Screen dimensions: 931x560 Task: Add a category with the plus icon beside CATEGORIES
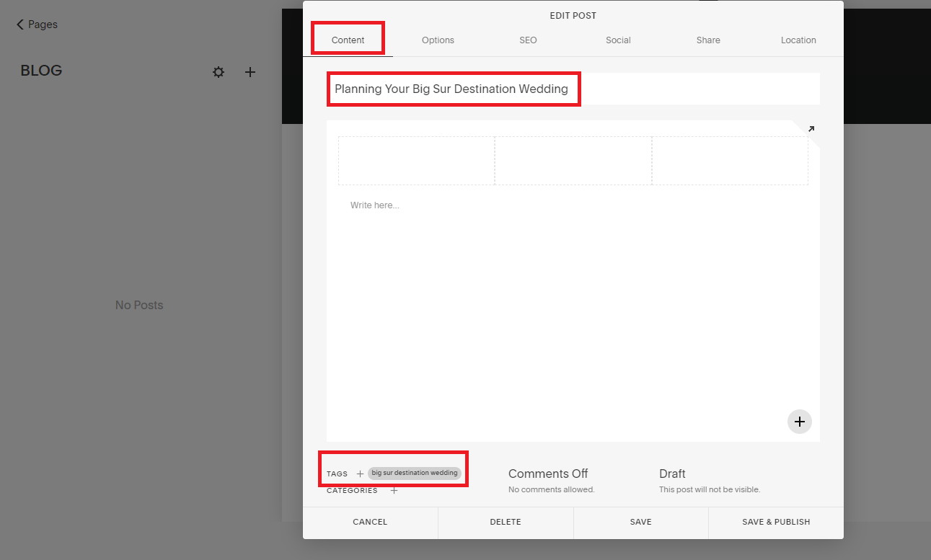[x=394, y=490]
